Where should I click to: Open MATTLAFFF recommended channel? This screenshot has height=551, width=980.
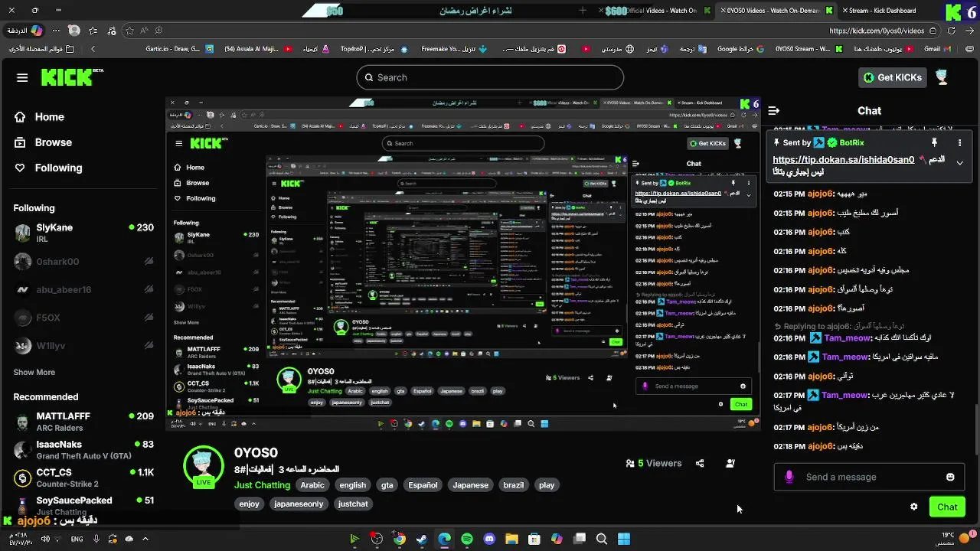[x=83, y=422]
